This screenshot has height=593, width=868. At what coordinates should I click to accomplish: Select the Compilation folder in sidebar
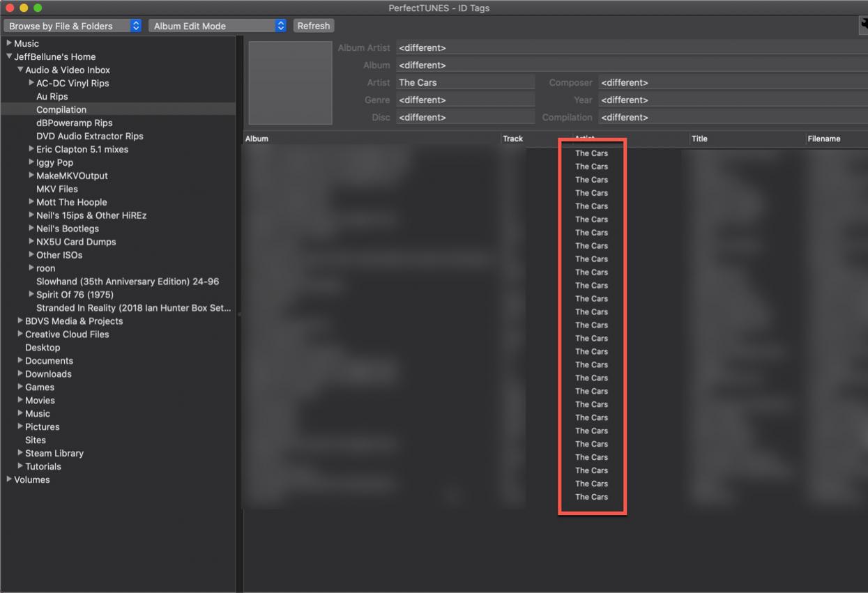tap(61, 109)
